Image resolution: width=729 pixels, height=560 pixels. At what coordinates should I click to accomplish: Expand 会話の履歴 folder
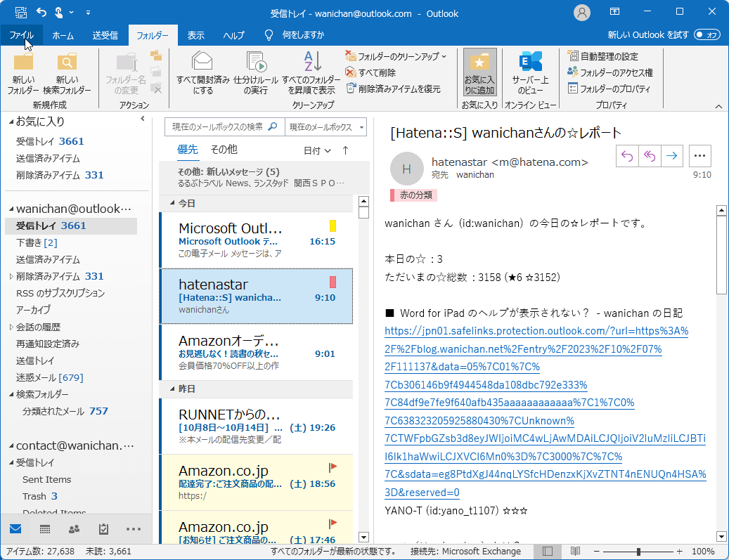(11, 327)
